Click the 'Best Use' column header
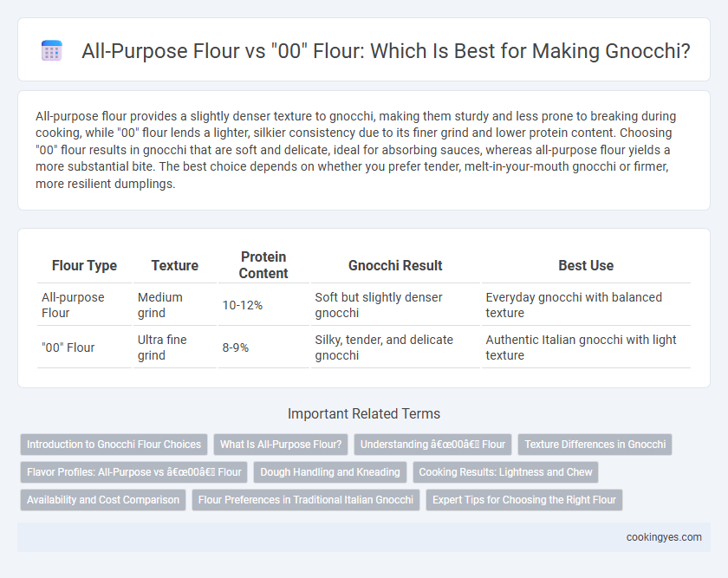Screen dimensions: 728x578 coord(586,265)
